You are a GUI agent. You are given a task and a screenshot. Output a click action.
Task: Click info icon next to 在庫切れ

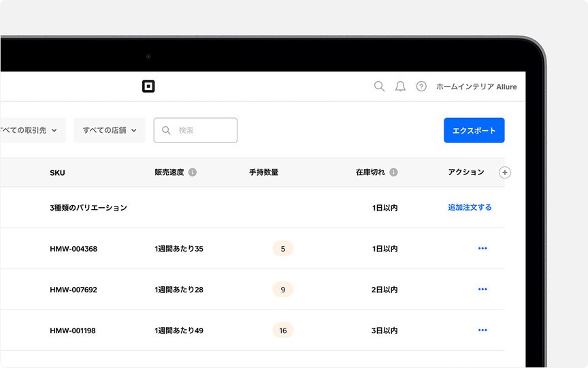393,172
